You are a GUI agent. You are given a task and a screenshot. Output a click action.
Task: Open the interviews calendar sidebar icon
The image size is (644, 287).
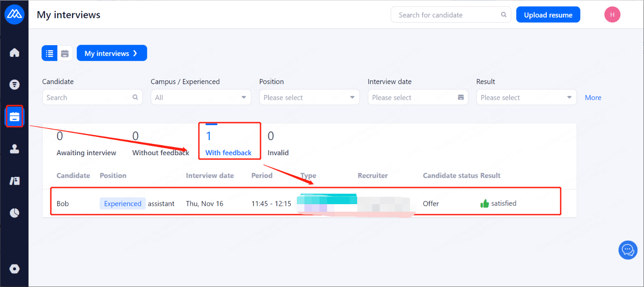click(x=15, y=117)
